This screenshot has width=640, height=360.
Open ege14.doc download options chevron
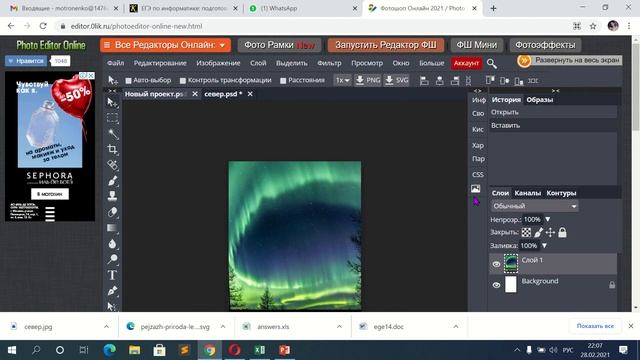pyautogui.click(x=456, y=327)
